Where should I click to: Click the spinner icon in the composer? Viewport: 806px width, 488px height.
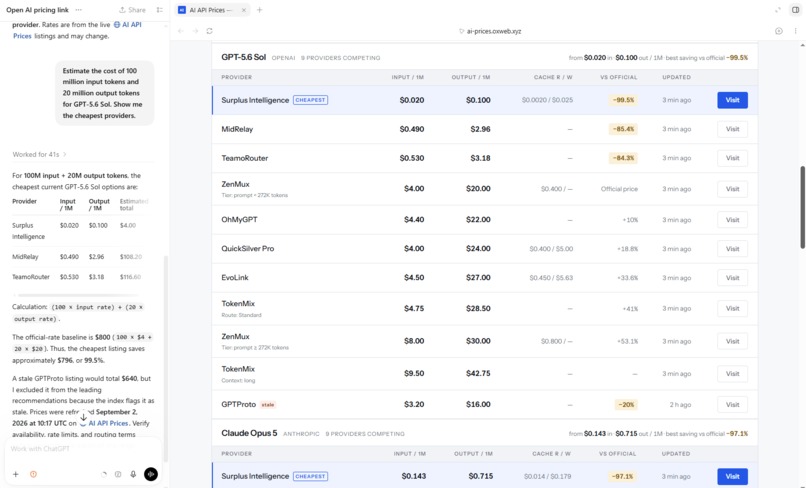104,474
